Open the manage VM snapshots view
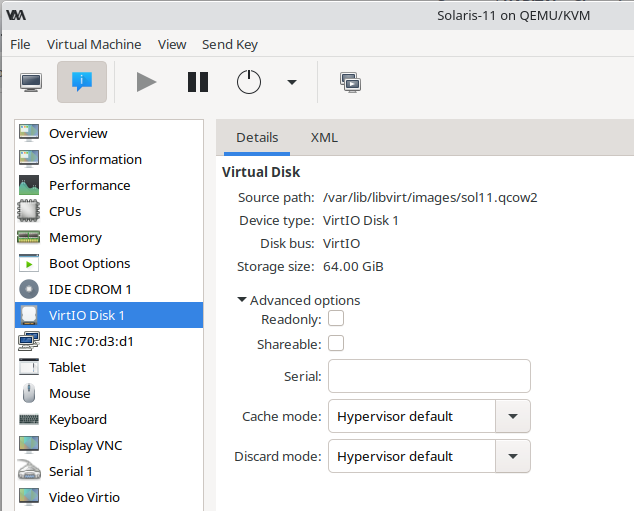The width and height of the screenshot is (634, 511). pos(351,82)
